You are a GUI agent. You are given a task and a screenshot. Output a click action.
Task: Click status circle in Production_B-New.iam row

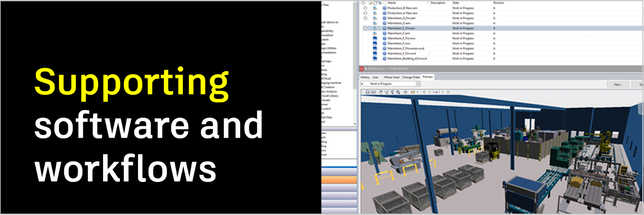[x=365, y=8]
